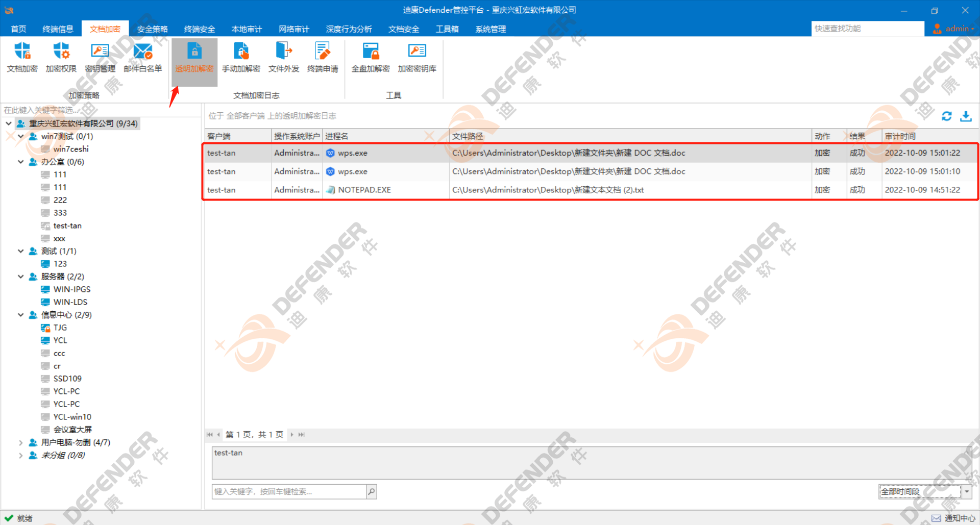Select the win7ceshi computer
Image resolution: width=980 pixels, height=525 pixels.
click(71, 149)
